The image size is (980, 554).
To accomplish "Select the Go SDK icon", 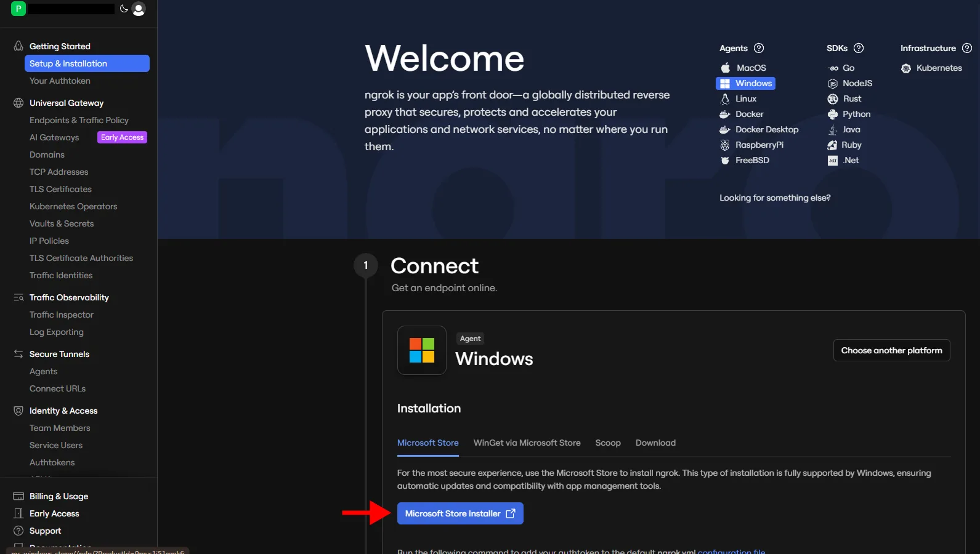I will point(833,68).
